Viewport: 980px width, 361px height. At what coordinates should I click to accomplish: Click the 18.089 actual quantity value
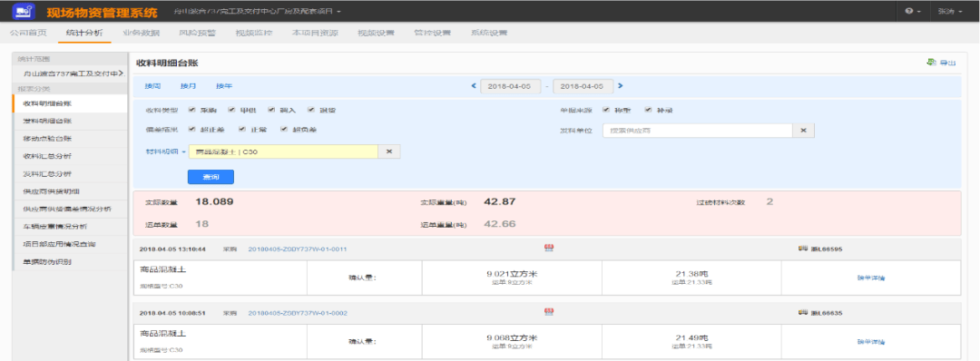pyautogui.click(x=214, y=201)
